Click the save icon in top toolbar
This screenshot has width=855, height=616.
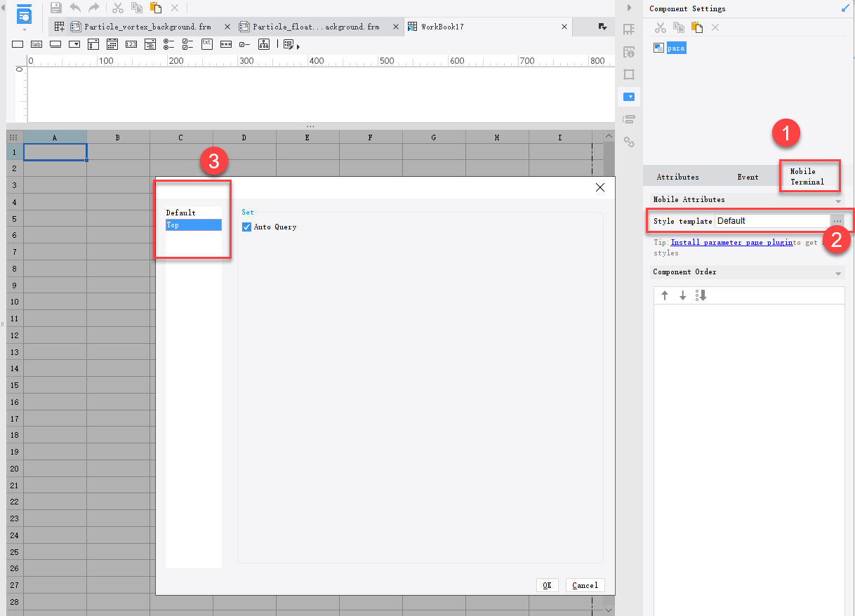point(56,8)
